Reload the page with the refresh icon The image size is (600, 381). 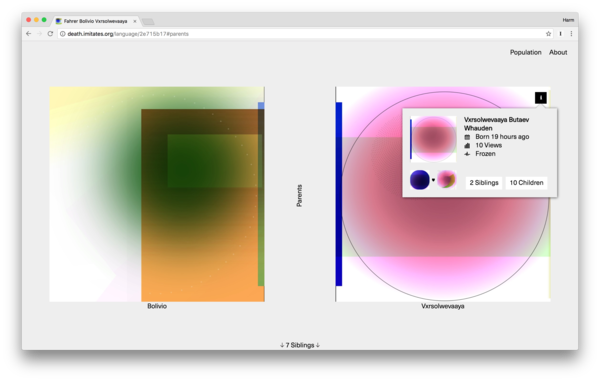click(50, 34)
